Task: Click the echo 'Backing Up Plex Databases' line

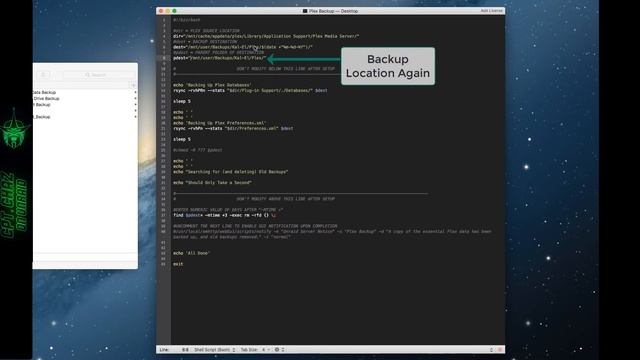Action: click(x=212, y=85)
